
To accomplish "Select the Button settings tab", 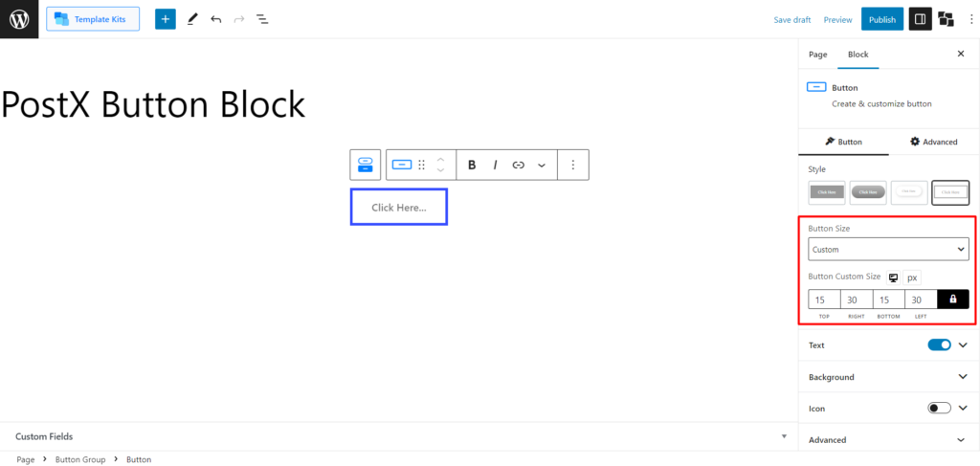I will tap(844, 142).
